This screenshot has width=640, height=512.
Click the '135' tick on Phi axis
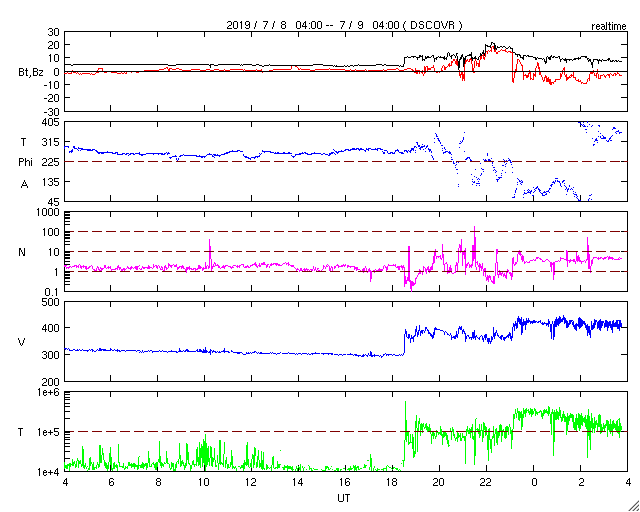51,182
